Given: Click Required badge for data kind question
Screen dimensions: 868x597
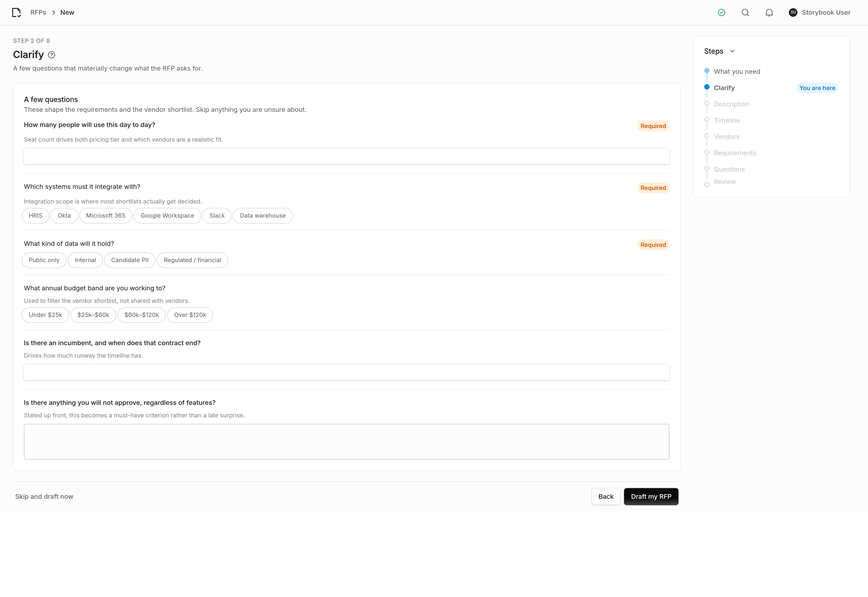Looking at the screenshot, I should [653, 245].
